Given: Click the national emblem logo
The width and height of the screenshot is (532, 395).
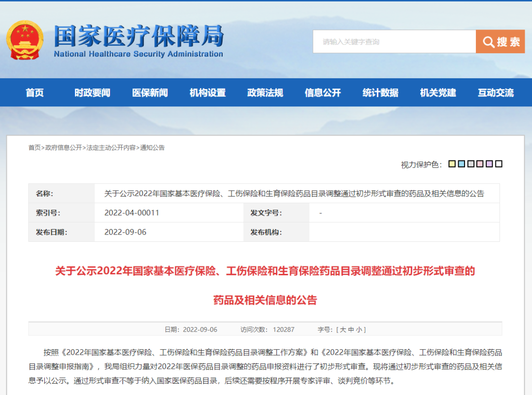Looking at the screenshot, I should 24,40.
